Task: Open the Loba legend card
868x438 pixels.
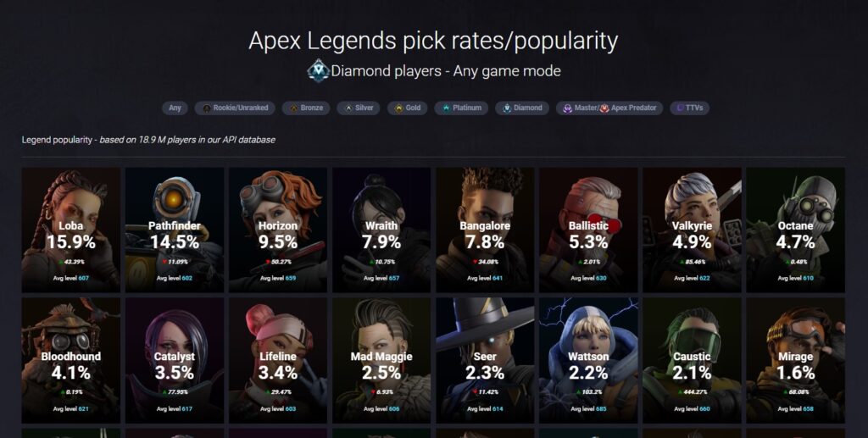Action: coord(71,230)
